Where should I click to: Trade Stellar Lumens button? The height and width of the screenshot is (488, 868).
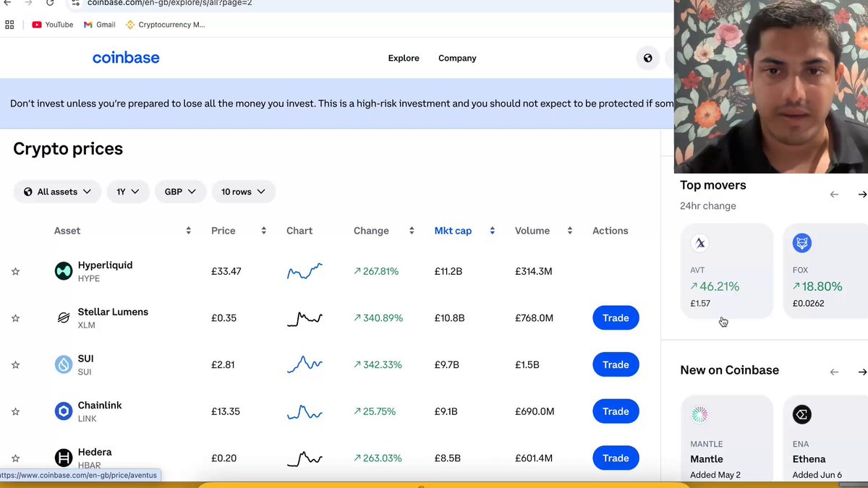(616, 318)
